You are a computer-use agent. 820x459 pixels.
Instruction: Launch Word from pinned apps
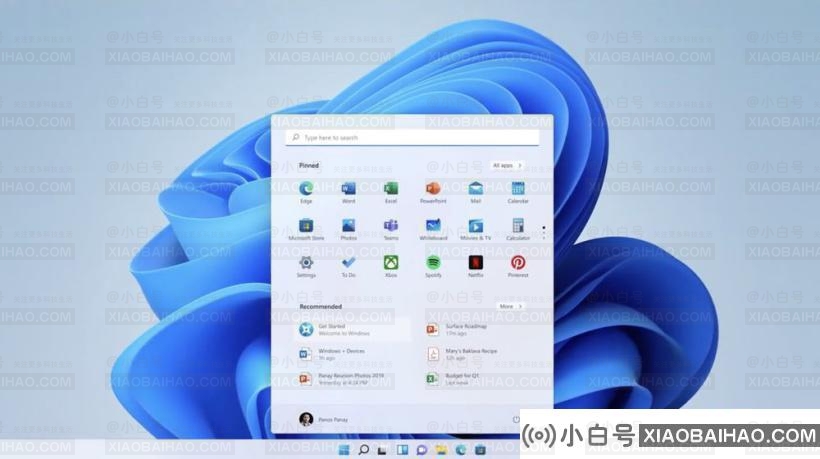[x=348, y=192]
